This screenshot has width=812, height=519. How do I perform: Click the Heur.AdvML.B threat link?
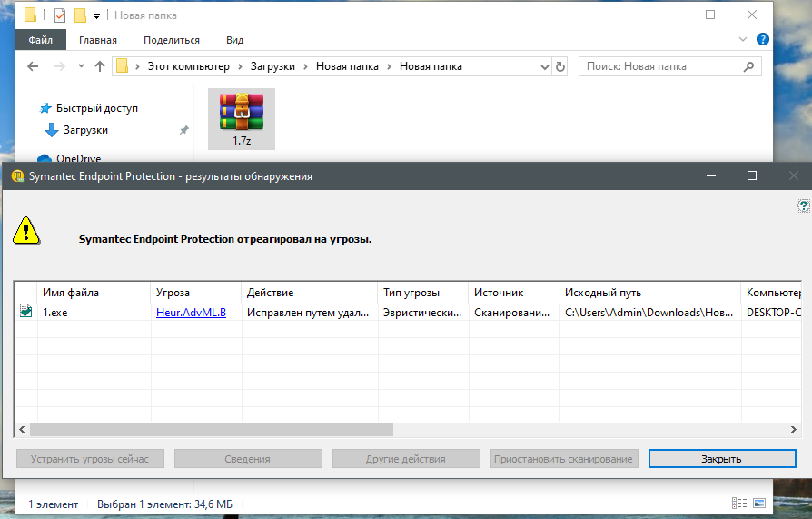pyautogui.click(x=191, y=312)
